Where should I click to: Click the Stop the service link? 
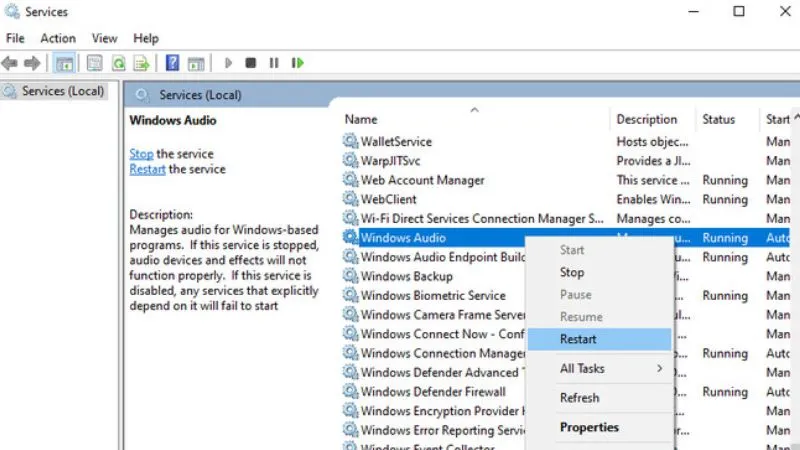tap(141, 154)
